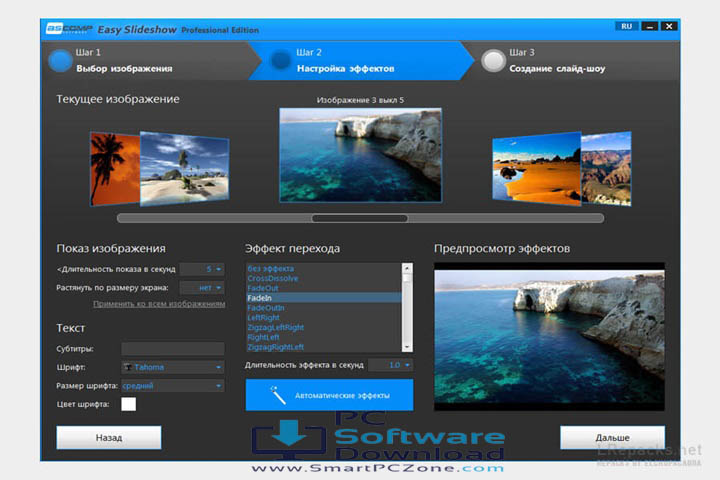Click the Дальше button
Image resolution: width=720 pixels, height=480 pixels.
613,438
